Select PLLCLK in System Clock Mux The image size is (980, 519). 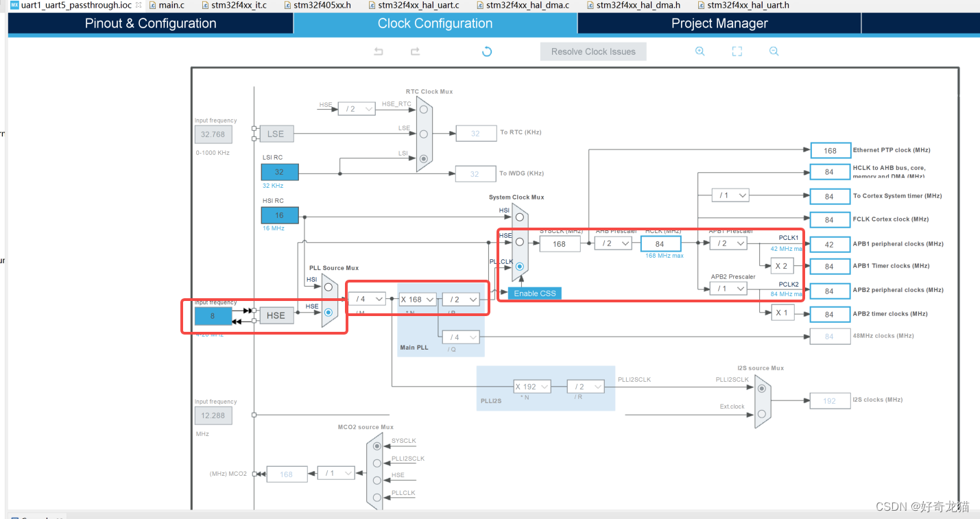519,267
